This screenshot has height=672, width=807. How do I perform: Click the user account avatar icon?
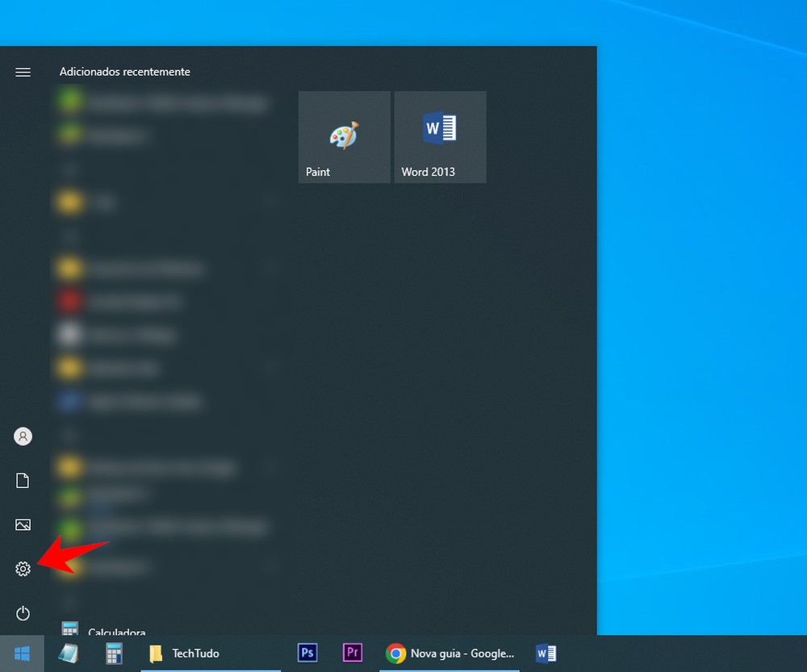[23, 436]
